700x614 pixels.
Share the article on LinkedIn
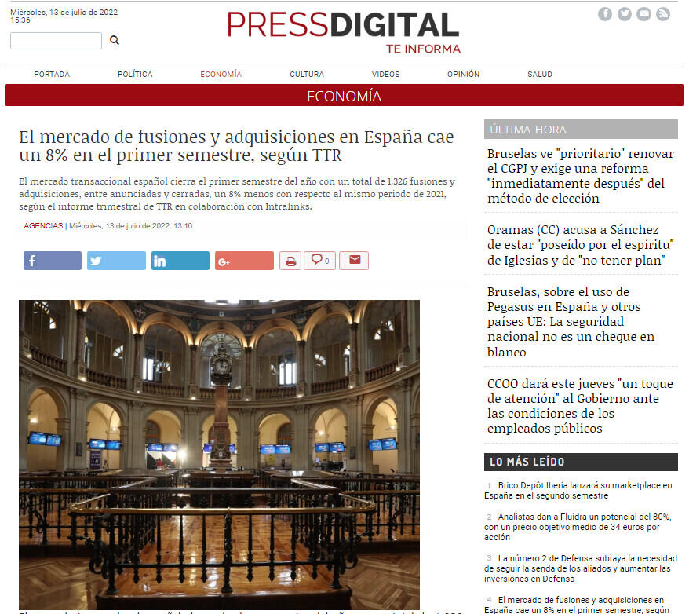pos(180,261)
